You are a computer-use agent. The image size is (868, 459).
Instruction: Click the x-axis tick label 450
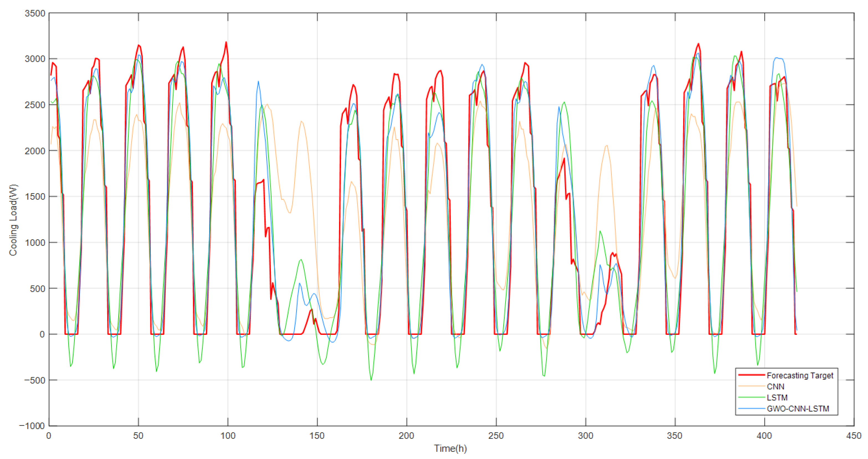pos(854,436)
